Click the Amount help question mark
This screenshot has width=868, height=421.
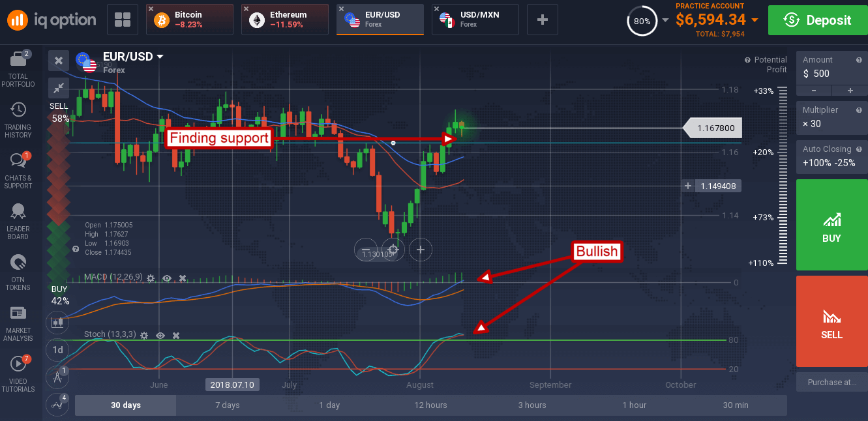coord(859,59)
